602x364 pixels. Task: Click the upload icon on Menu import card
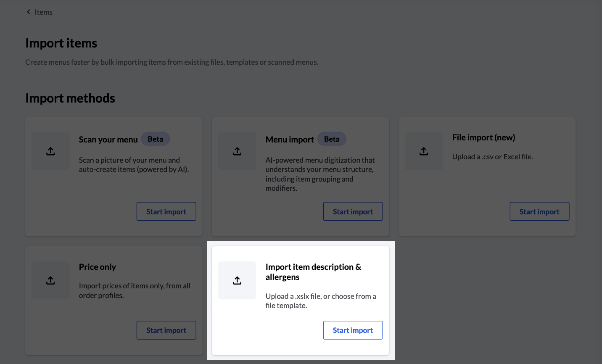pos(237,151)
